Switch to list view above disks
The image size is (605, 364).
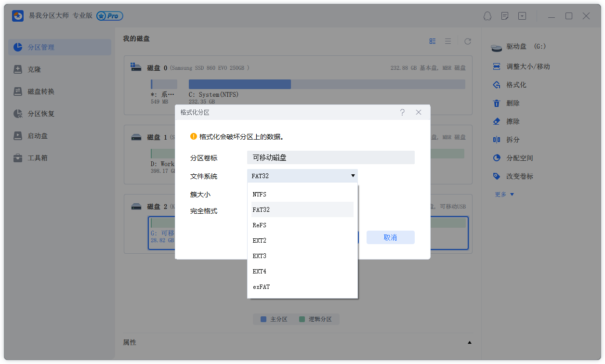(447, 41)
